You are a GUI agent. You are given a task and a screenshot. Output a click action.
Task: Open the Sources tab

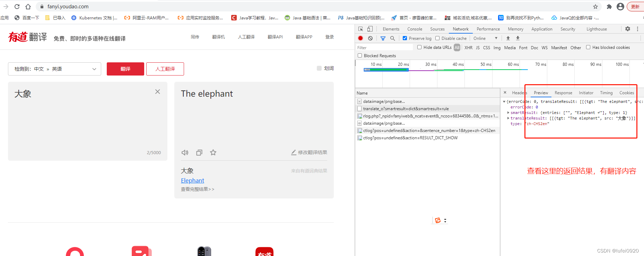tap(437, 29)
